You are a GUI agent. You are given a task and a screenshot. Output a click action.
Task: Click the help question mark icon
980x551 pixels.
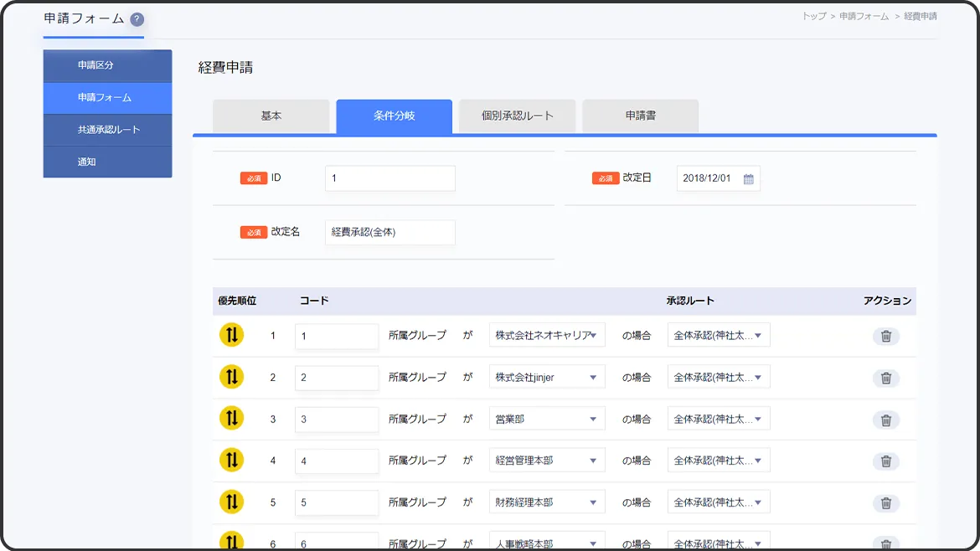[x=137, y=19]
